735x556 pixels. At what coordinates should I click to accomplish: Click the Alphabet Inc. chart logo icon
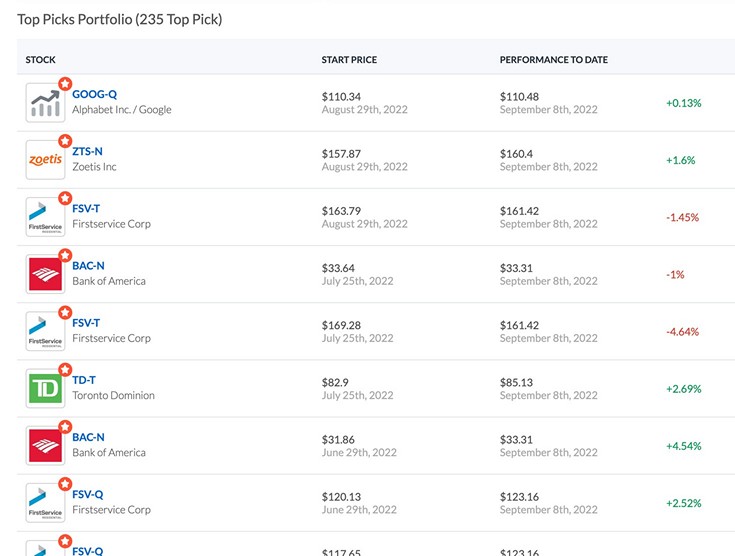click(45, 103)
